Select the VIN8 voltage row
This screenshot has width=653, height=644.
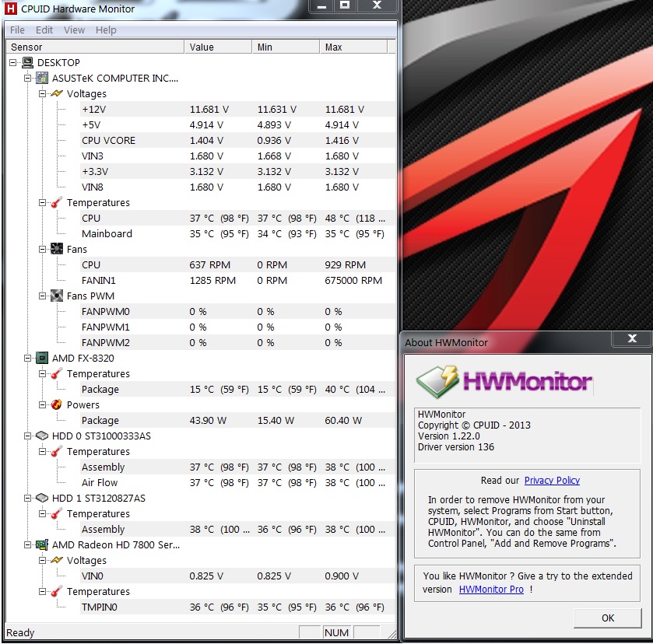(x=237, y=187)
